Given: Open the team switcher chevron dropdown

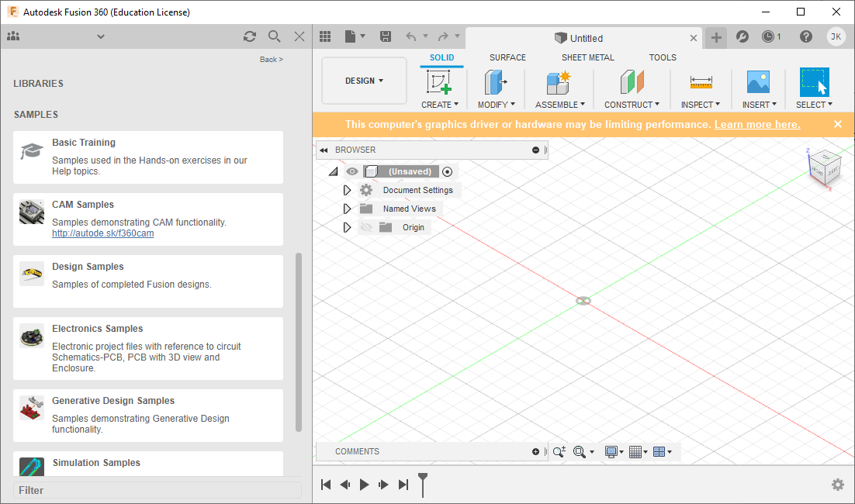Looking at the screenshot, I should point(100,36).
